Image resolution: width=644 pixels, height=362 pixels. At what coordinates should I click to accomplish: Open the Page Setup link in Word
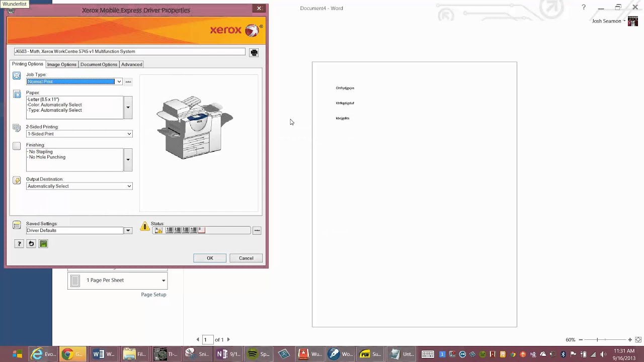[153, 295]
